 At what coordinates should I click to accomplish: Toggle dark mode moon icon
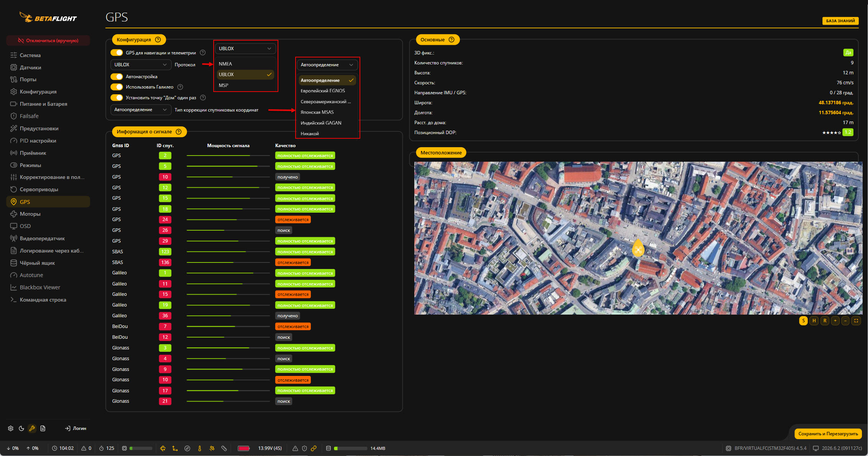(21, 428)
